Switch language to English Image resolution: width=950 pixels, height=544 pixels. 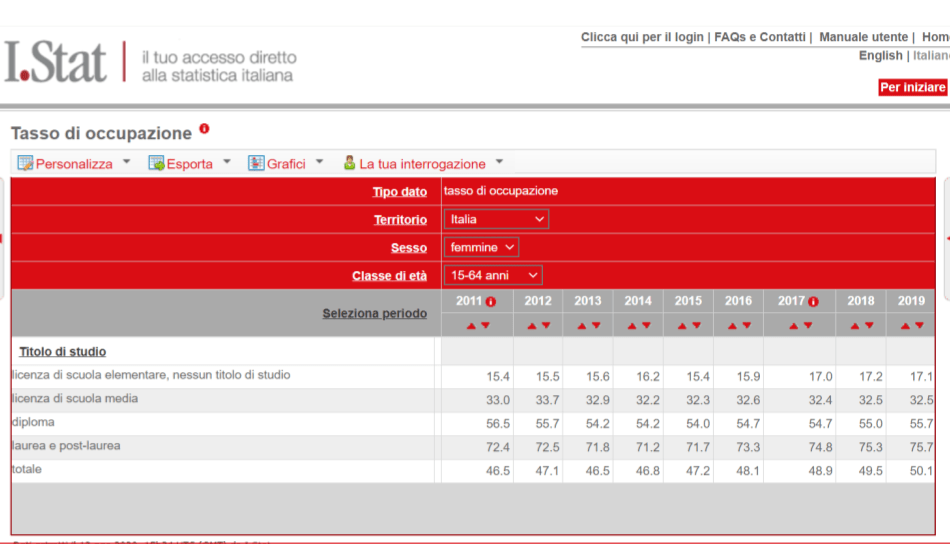tap(880, 56)
